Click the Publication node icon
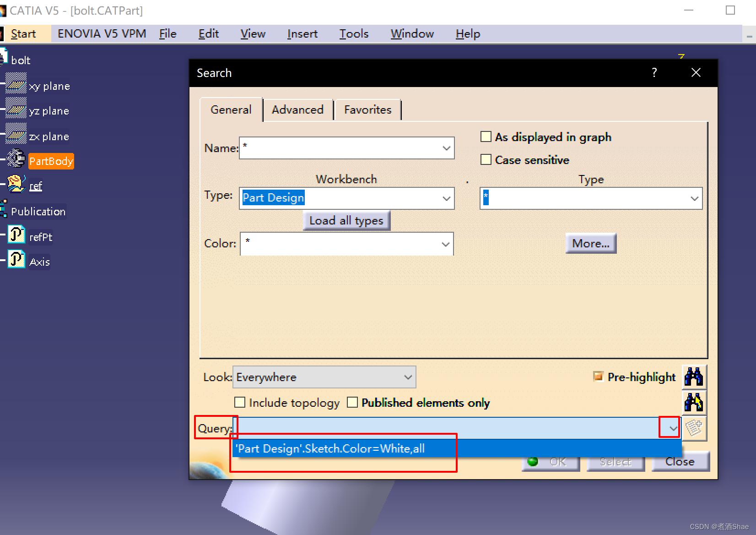756x535 pixels. point(4,209)
